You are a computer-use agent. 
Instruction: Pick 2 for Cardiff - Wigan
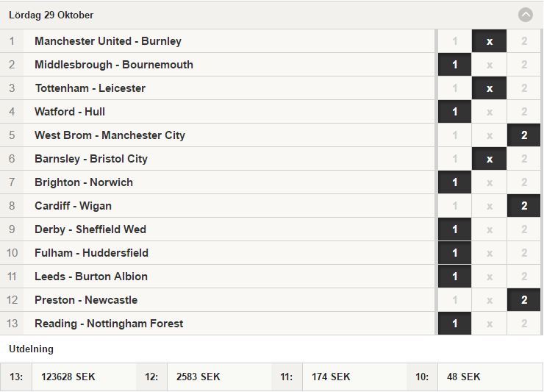click(524, 206)
